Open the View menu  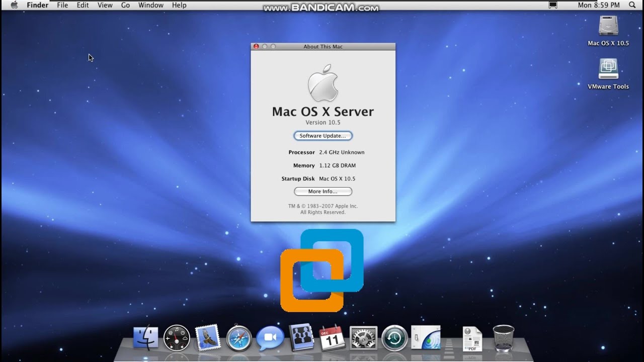[105, 5]
